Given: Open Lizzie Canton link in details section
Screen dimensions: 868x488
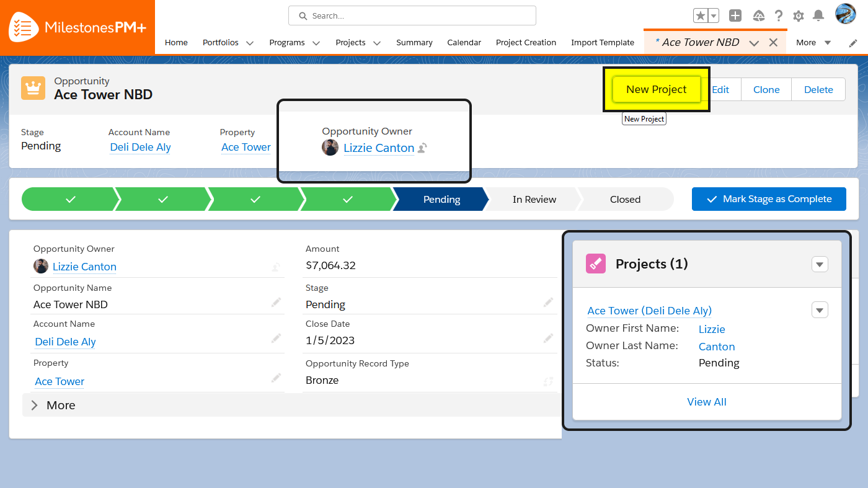Looking at the screenshot, I should pos(84,267).
